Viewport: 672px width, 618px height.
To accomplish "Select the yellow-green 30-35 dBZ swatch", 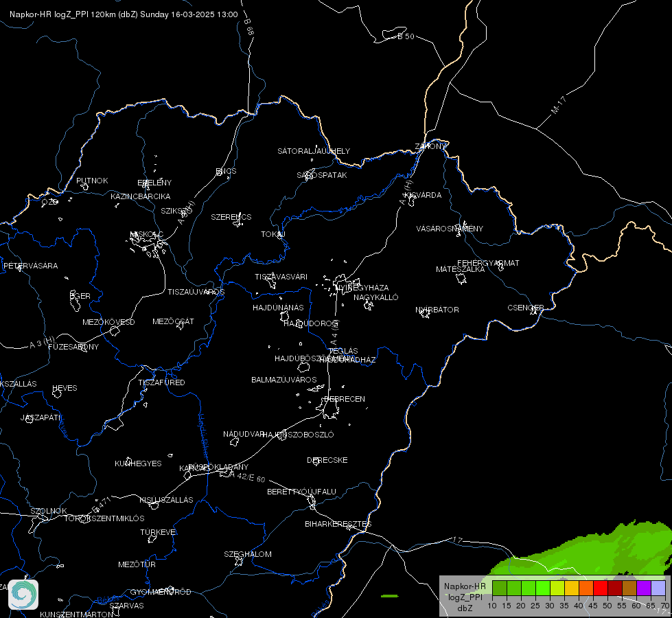I will tap(557, 588).
